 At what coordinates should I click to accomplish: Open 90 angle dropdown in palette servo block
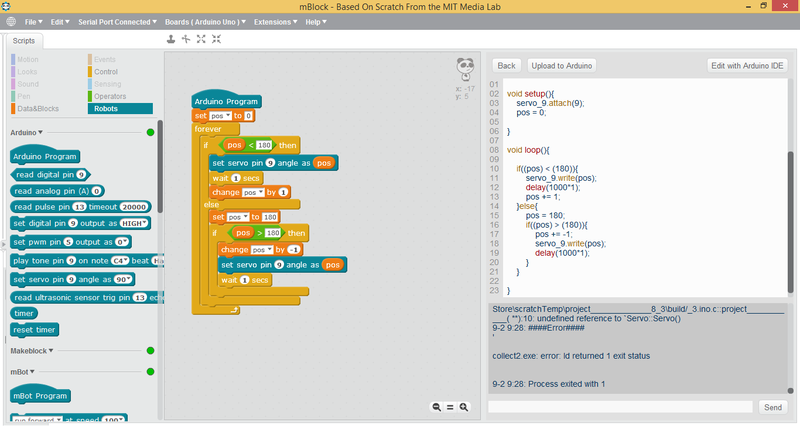click(x=124, y=280)
